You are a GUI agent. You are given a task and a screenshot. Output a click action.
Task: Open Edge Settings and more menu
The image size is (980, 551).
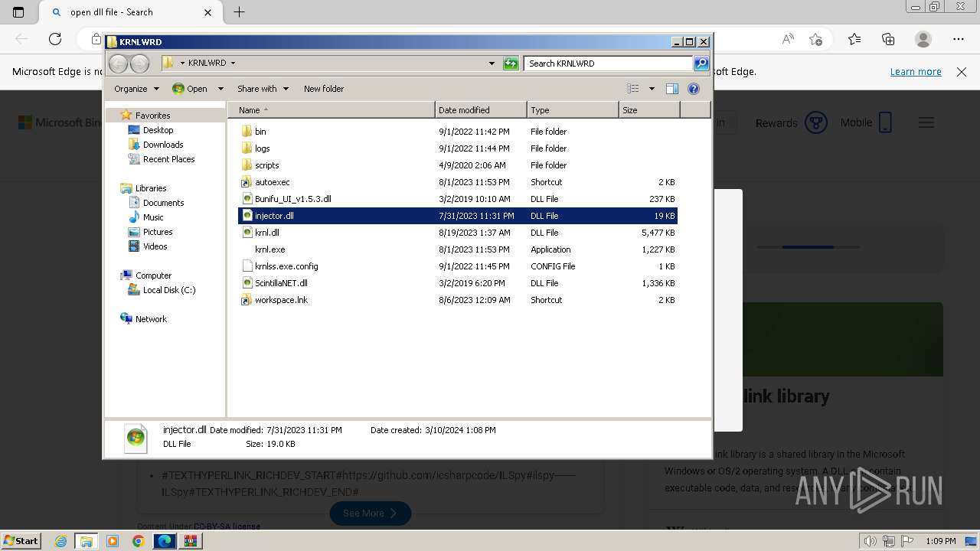[x=959, y=39]
